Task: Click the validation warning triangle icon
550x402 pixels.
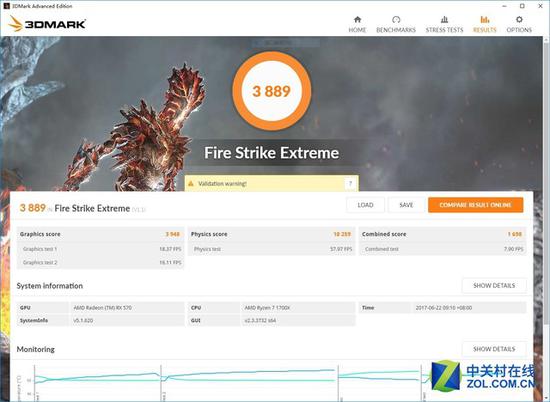Action: click(191, 183)
